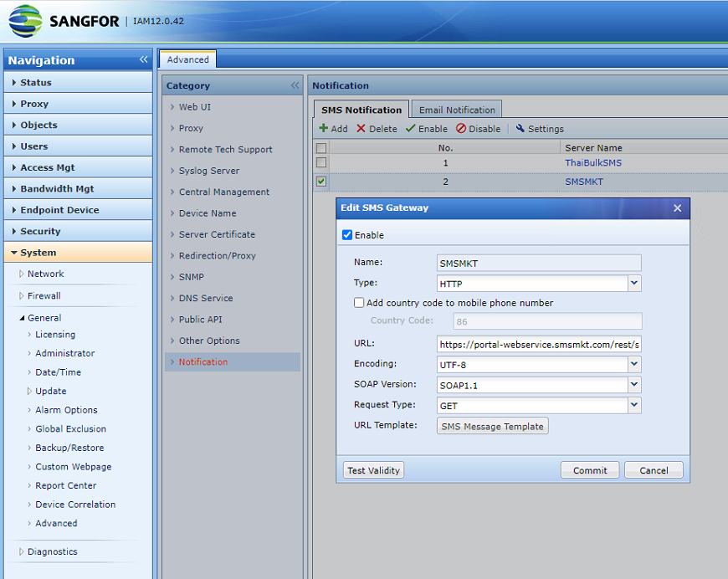
Task: Click the green plus Add icon
Action: (324, 128)
